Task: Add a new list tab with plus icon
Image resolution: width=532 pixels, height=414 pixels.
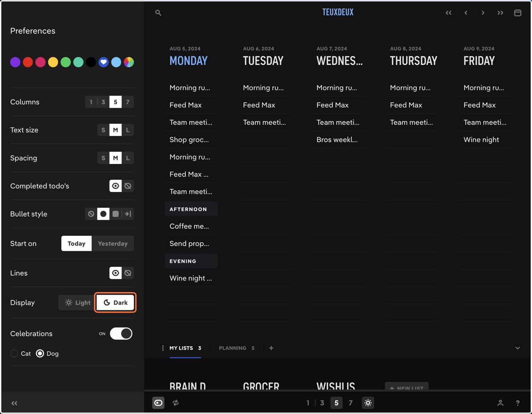Action: (271, 348)
